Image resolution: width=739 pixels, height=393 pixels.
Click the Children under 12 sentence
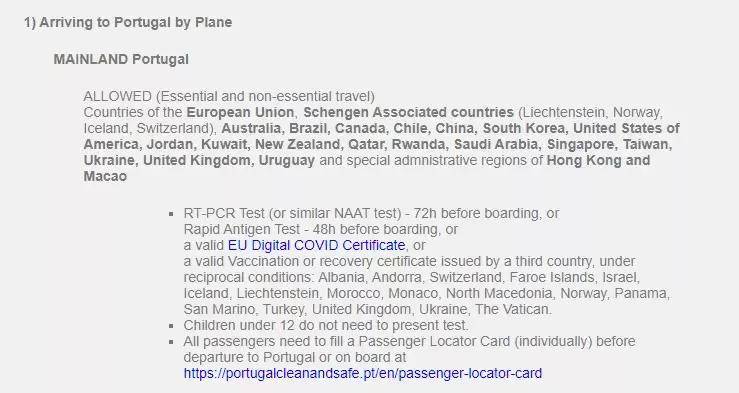pos(326,326)
